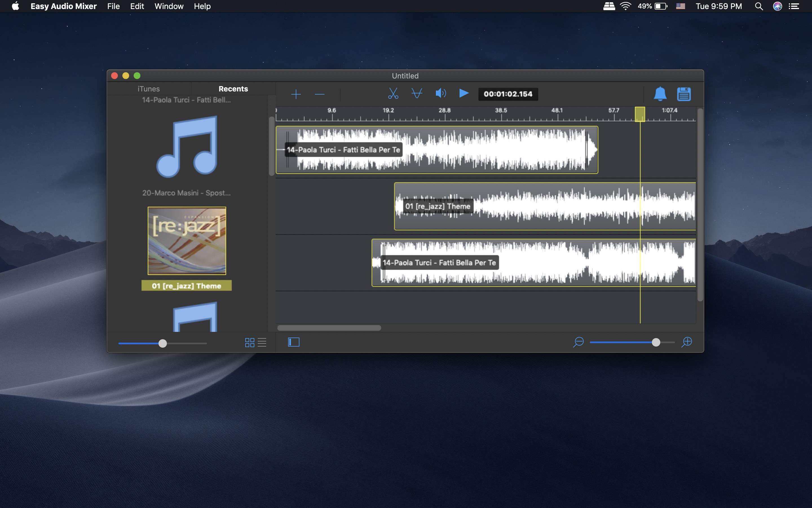Screen dimensions: 812x508
Task: Open the Easy Audio Mixer app menu
Action: 63,6
